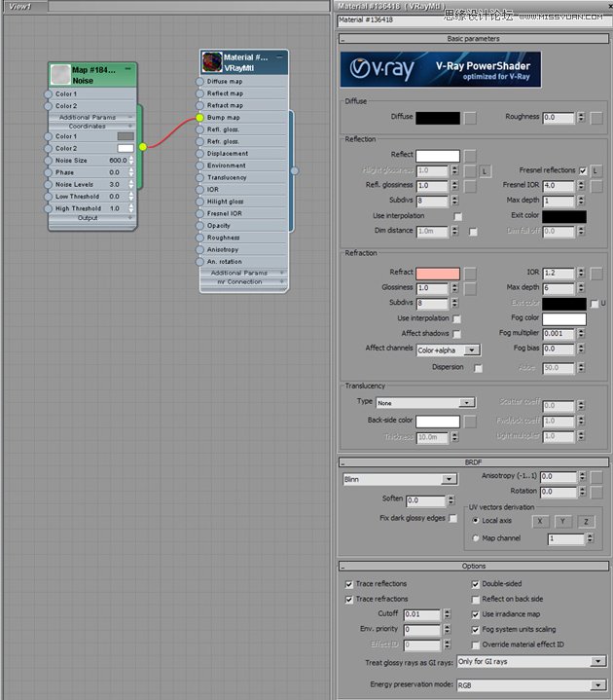Click the Fresnel IOR map slot button
The height and width of the screenshot is (700, 613).
[596, 186]
